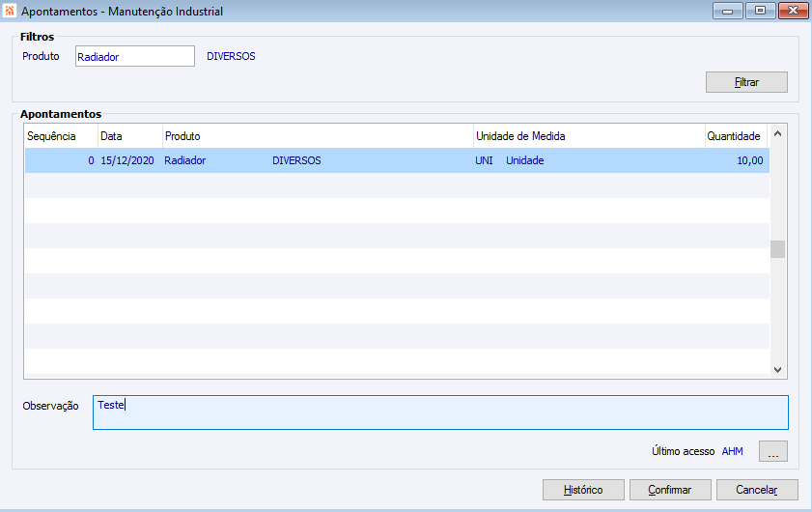This screenshot has height=512, width=812.
Task: Click the DIVERSOS cell in grid row
Action: [x=296, y=160]
